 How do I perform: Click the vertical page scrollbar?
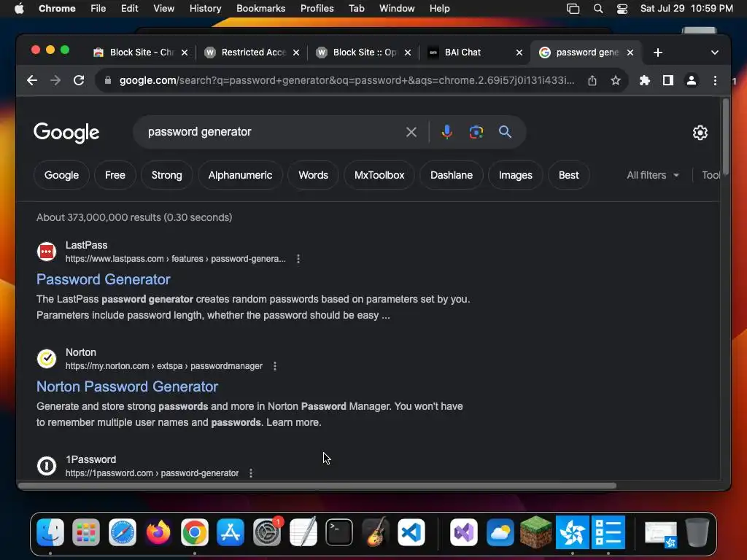click(x=726, y=138)
